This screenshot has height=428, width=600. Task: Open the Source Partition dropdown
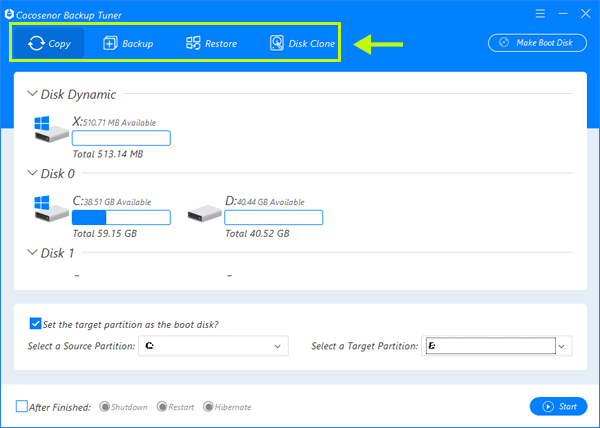click(213, 346)
